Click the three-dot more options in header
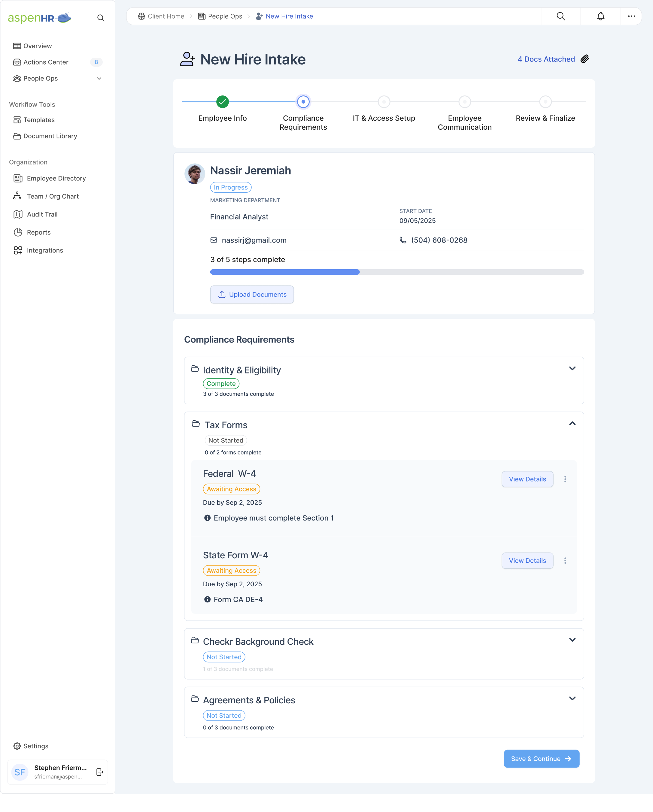Screen dimensions: 653x812 631,16
